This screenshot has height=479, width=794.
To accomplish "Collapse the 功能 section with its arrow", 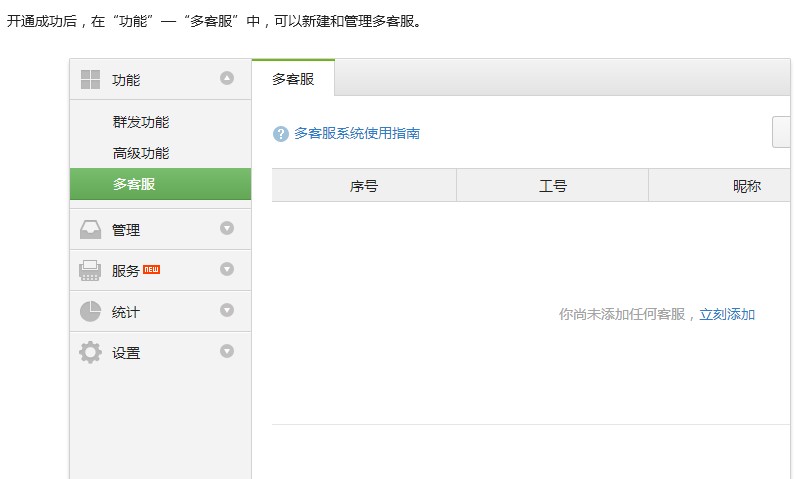I will [227, 78].
